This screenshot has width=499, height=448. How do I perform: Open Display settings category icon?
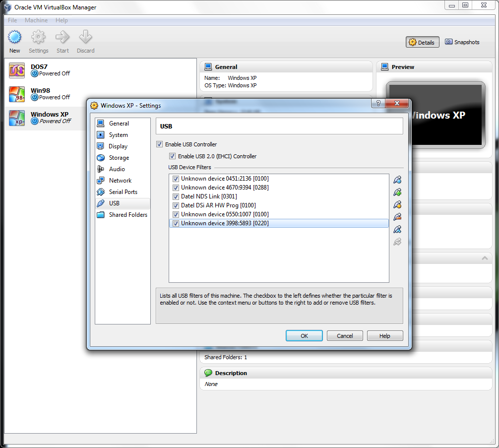[x=101, y=146]
